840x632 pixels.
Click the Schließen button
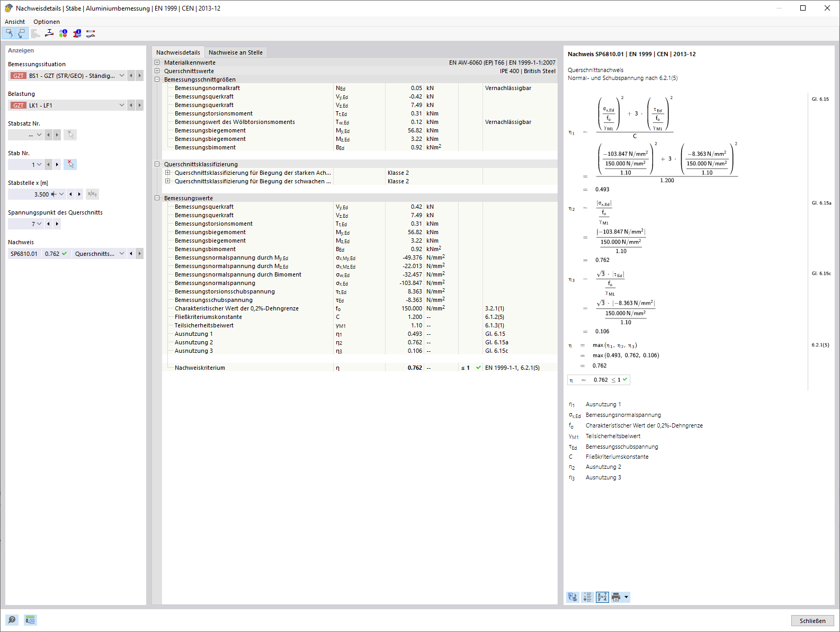pyautogui.click(x=812, y=621)
